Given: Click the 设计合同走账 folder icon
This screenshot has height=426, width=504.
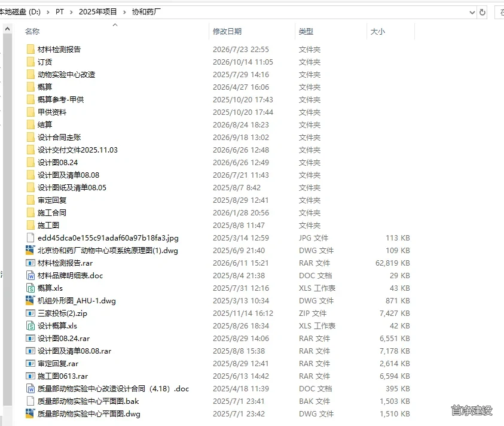Looking at the screenshot, I should click(x=30, y=137).
